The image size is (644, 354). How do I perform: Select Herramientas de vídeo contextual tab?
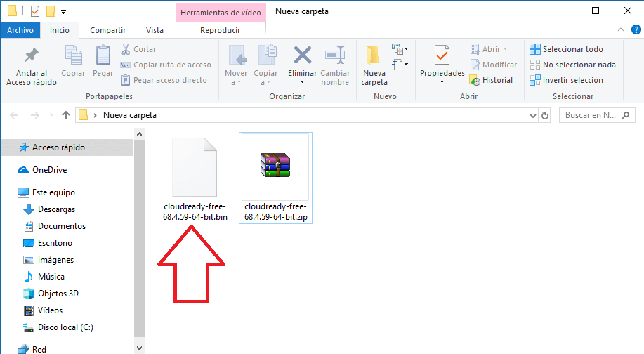coord(221,13)
